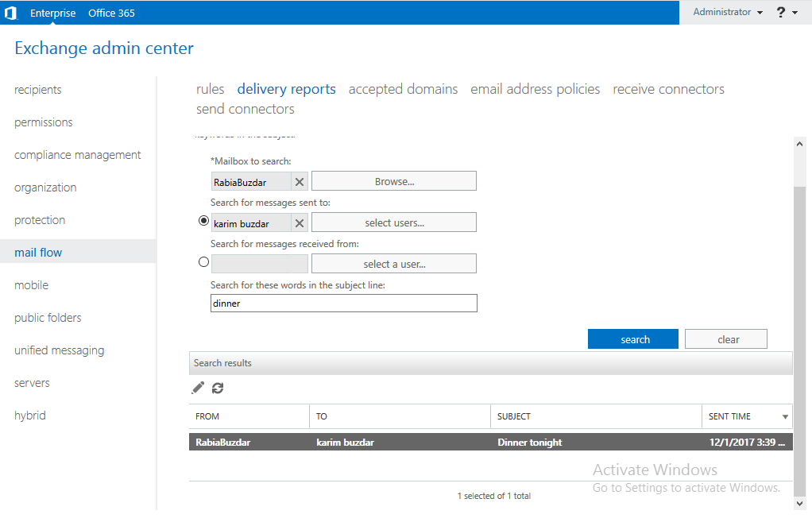Click Browse to choose a mailbox
Image resolution: width=812 pixels, height=522 pixels.
click(394, 181)
